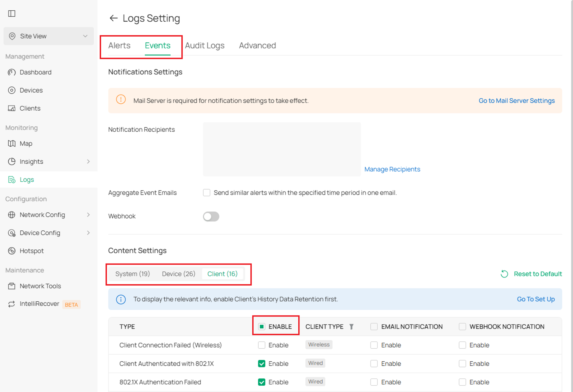
Task: Enable email notification for 802.1X Authentication Failed
Action: tap(374, 382)
